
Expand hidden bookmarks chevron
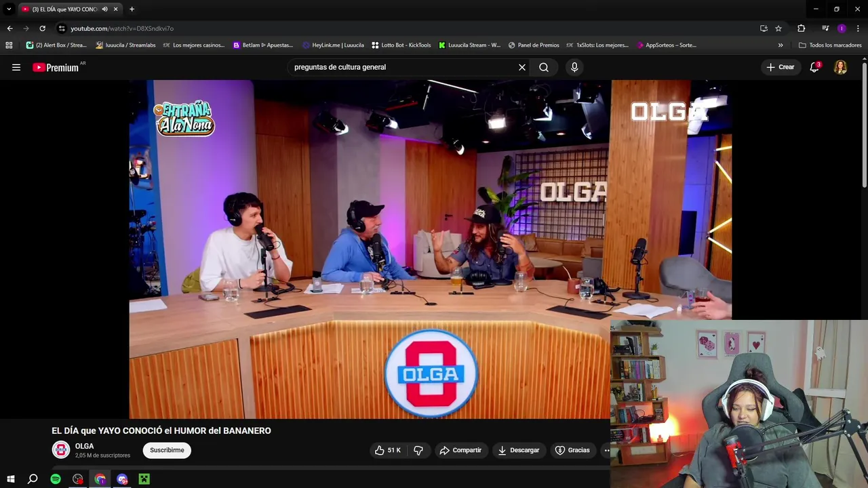(781, 45)
